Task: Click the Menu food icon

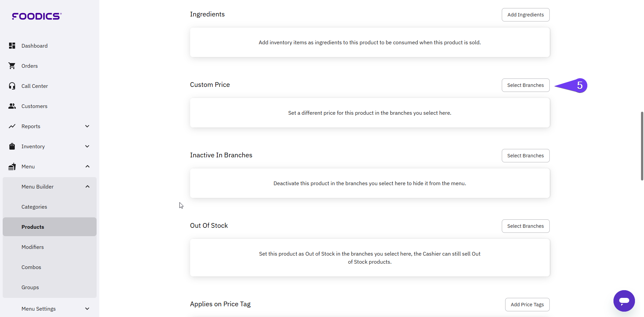Action: [12, 166]
